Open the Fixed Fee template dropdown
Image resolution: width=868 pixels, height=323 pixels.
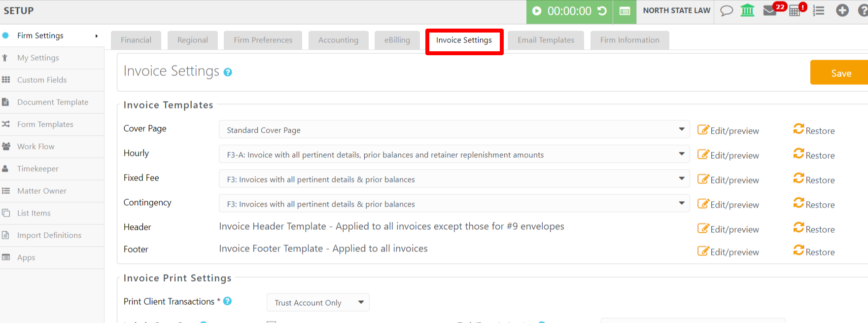coord(454,179)
